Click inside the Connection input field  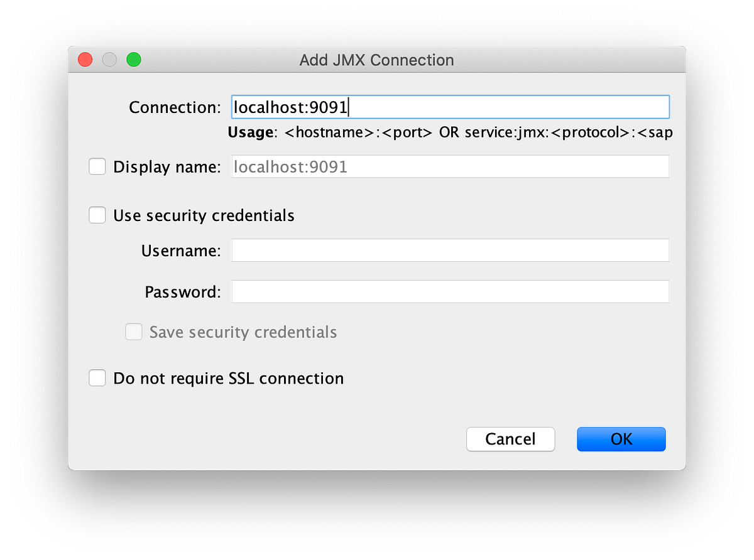pyautogui.click(x=450, y=107)
